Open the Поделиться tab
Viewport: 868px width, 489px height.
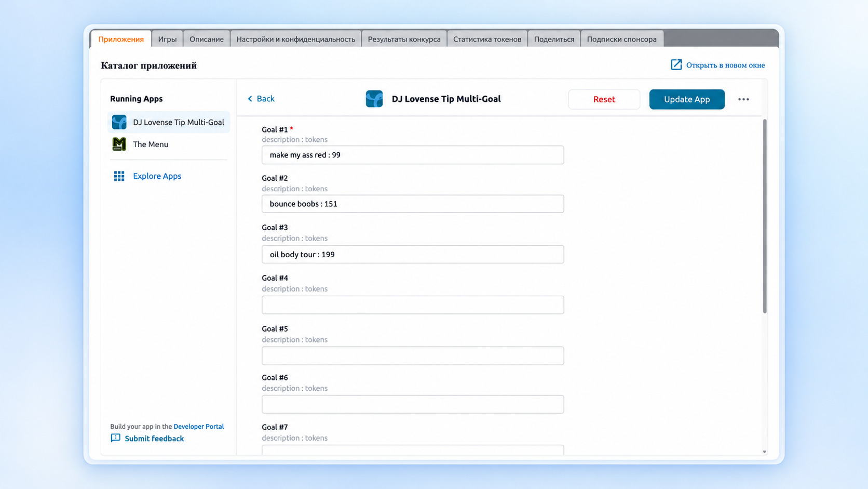point(554,39)
